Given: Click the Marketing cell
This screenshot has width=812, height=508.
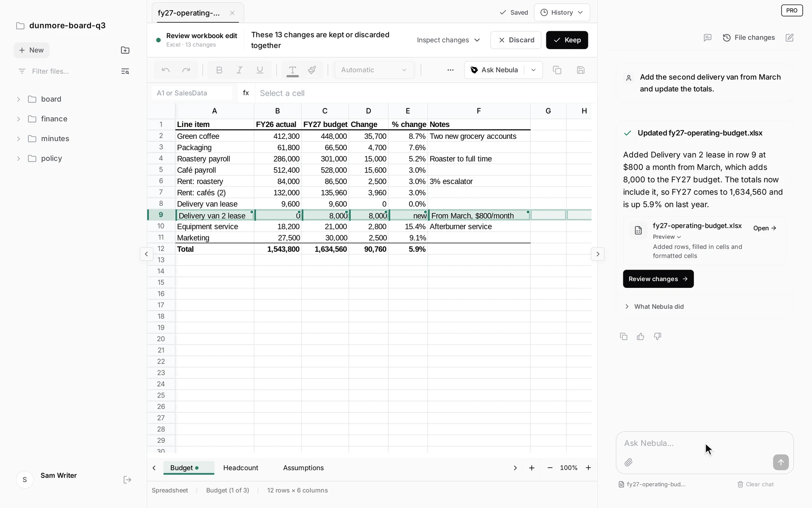Looking at the screenshot, I should click(x=214, y=238).
